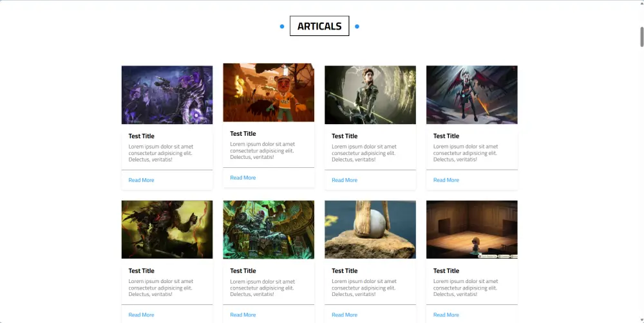This screenshot has height=323, width=644.
Task: Click Read More under the archer woman card
Action: click(x=345, y=180)
